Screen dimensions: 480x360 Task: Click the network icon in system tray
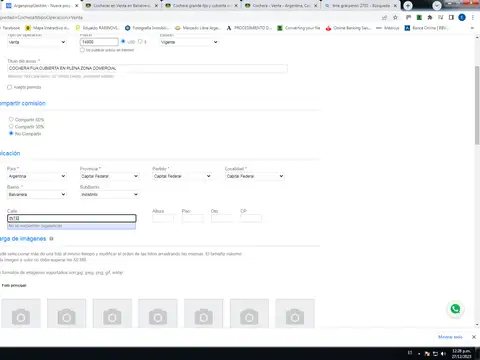pyautogui.click(x=435, y=354)
